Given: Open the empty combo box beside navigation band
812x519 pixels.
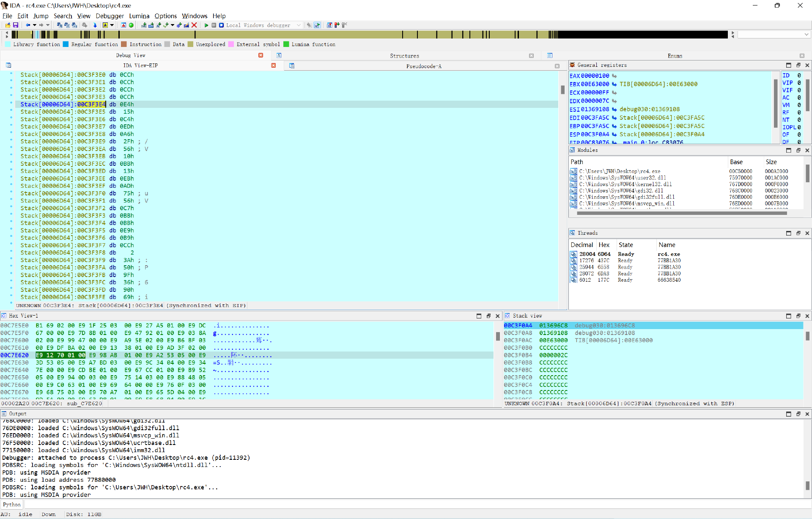Looking at the screenshot, I should pyautogui.click(x=774, y=35).
